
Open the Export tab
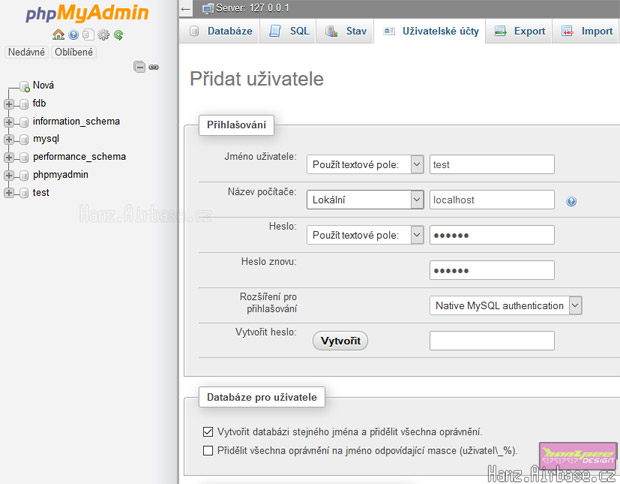coord(520,31)
